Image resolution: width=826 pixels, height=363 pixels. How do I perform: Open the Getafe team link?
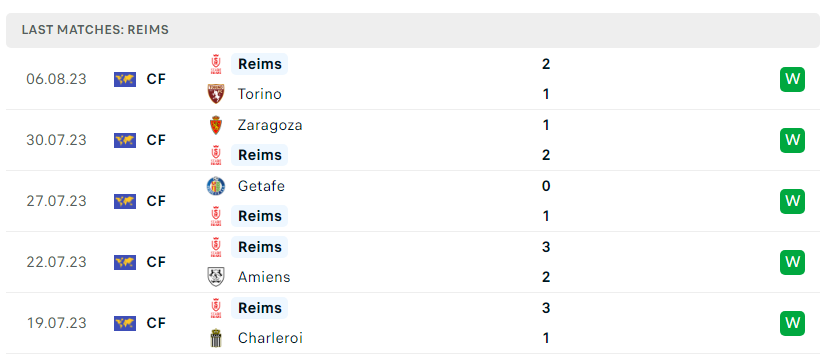(x=261, y=186)
